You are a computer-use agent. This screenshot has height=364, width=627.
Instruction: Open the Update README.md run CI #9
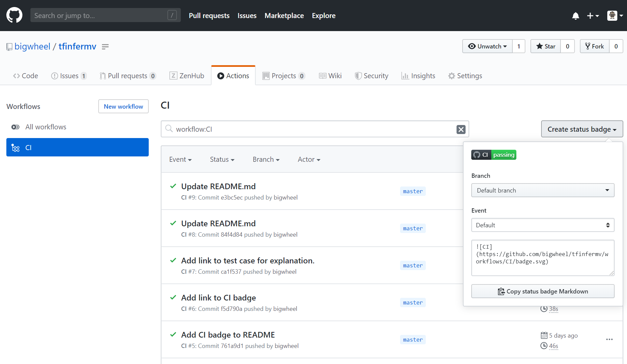(x=218, y=187)
